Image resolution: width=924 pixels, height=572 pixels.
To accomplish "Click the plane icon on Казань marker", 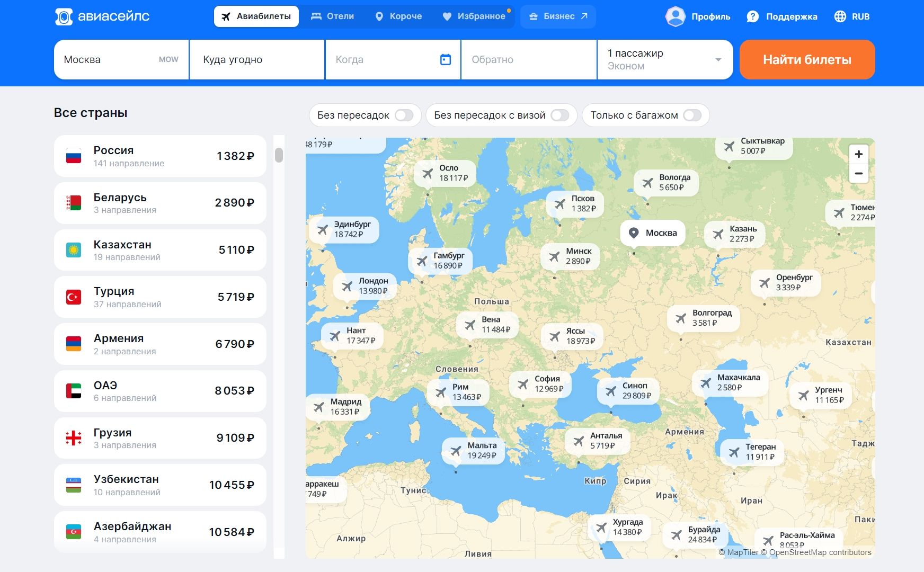I will pos(718,234).
